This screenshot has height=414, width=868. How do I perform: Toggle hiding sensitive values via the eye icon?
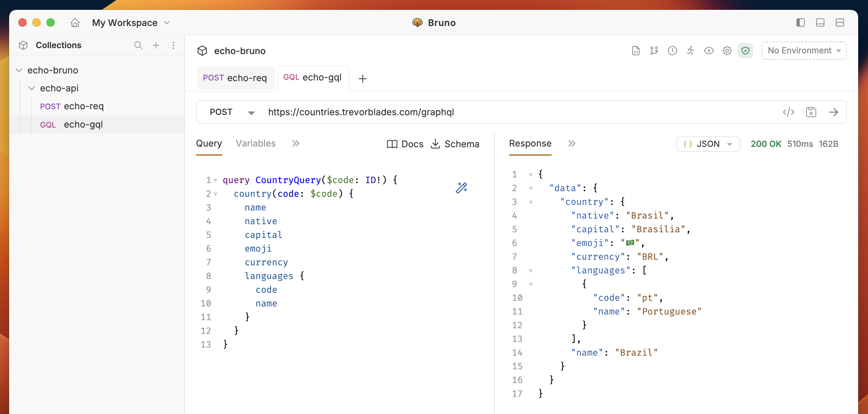709,50
